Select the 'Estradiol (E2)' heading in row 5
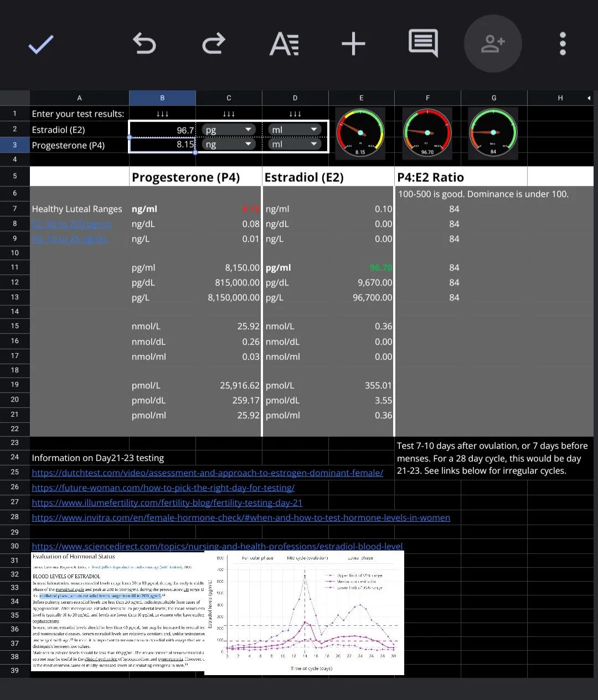Viewport: 598px width, 700px height. [x=328, y=177]
